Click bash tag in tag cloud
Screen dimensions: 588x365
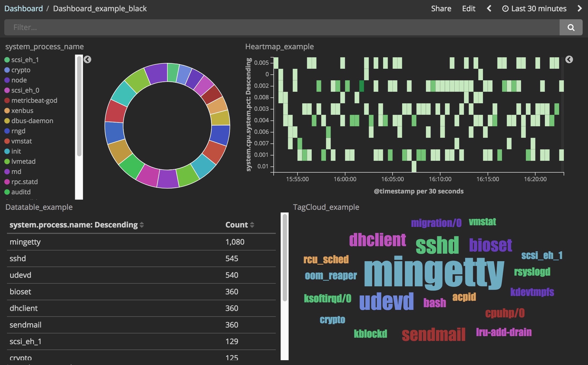[435, 303]
